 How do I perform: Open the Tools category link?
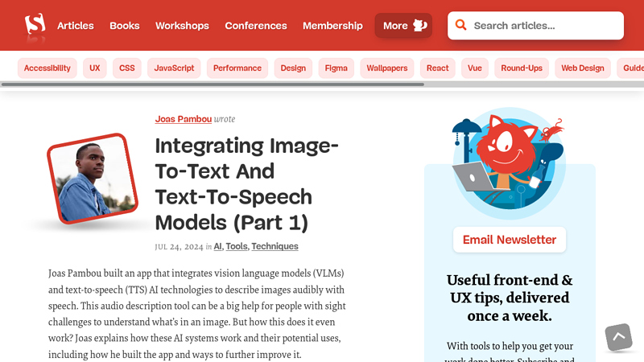point(237,246)
